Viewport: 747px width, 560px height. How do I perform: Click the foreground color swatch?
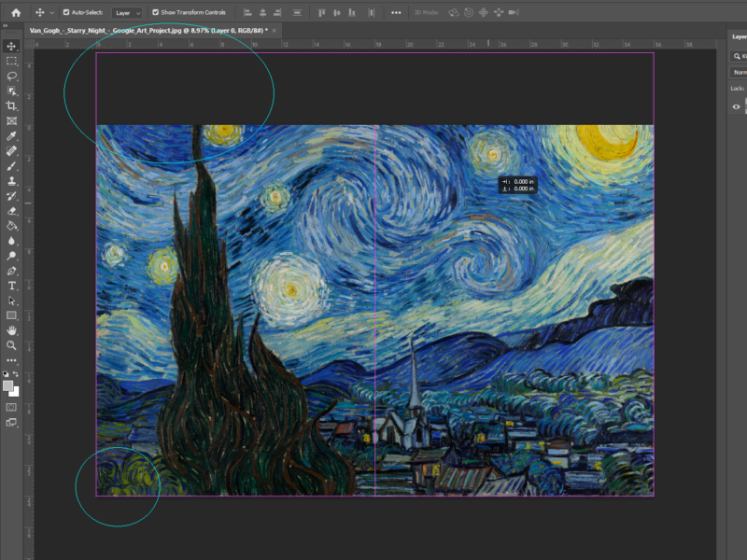[x=8, y=385]
